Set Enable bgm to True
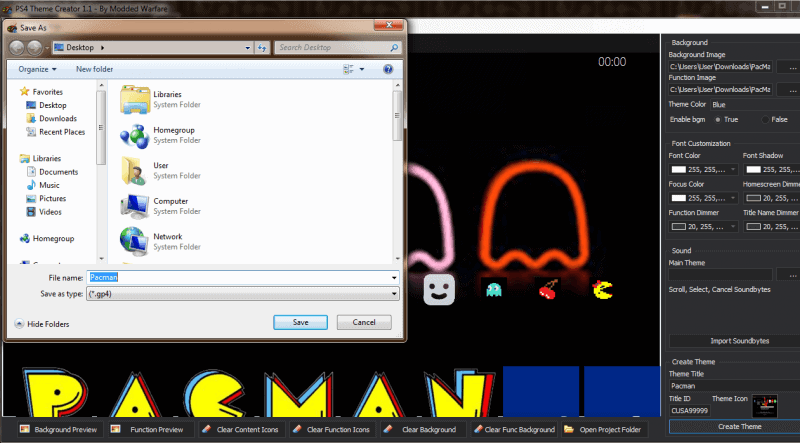The image size is (800, 443). tap(718, 119)
